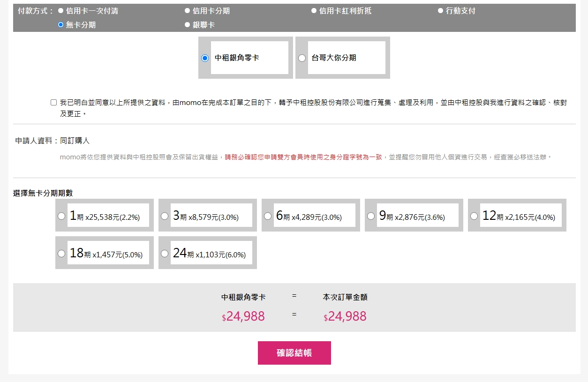Select 信用卡一次付清 payment option
Screen dimensions: 588x382
tap(60, 10)
